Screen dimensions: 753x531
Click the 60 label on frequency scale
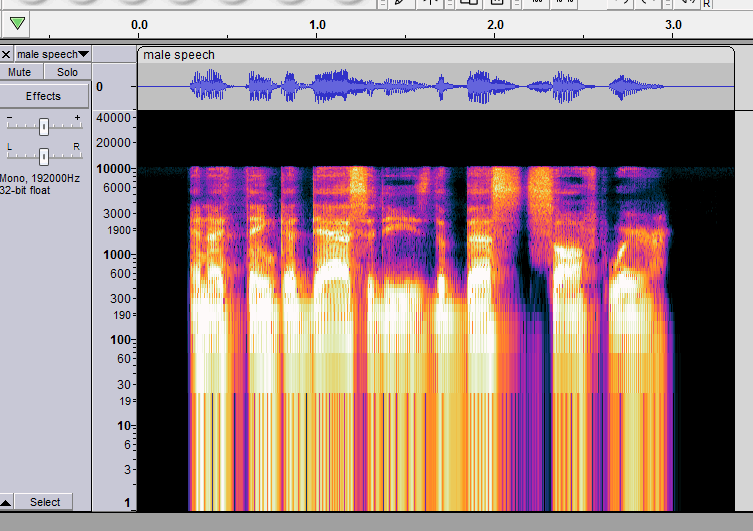(x=123, y=359)
